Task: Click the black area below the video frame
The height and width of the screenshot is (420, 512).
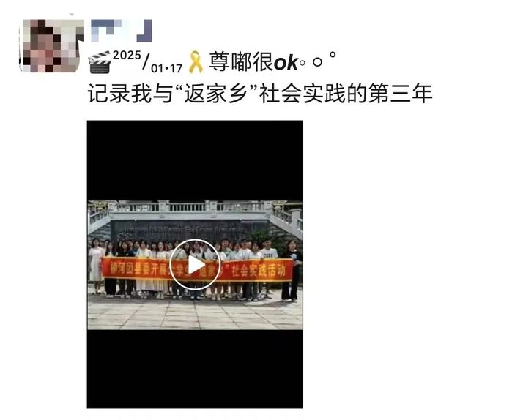Action: tap(195, 369)
